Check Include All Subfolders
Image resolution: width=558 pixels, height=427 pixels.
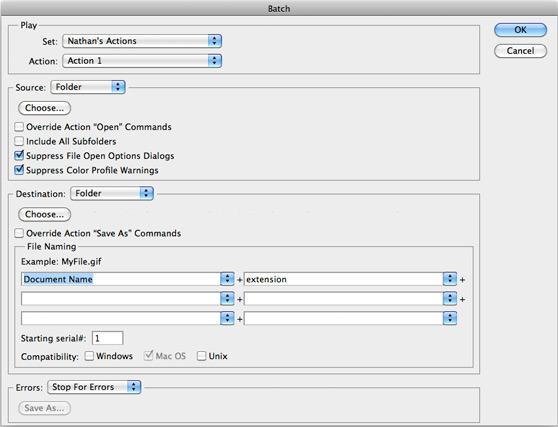[19, 141]
